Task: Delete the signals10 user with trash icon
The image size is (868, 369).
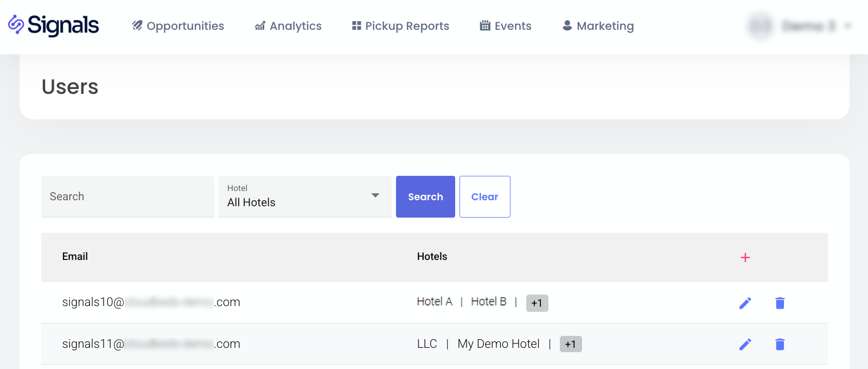Action: coord(780,303)
